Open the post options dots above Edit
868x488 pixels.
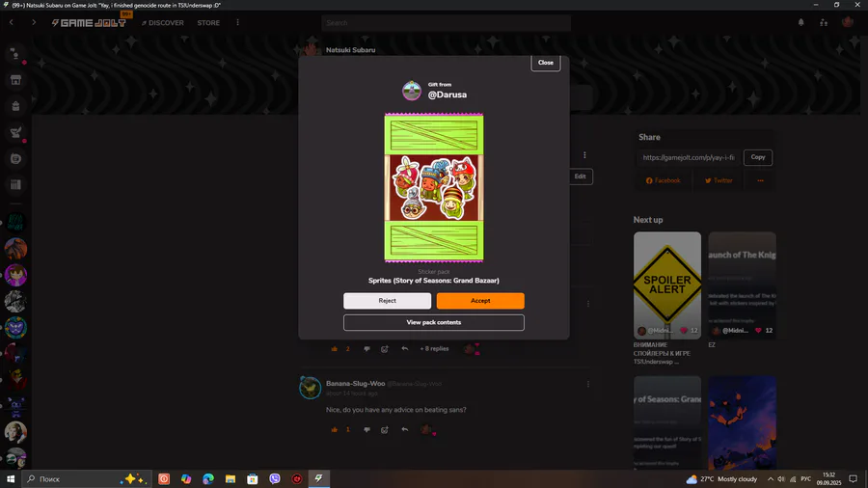coord(584,155)
